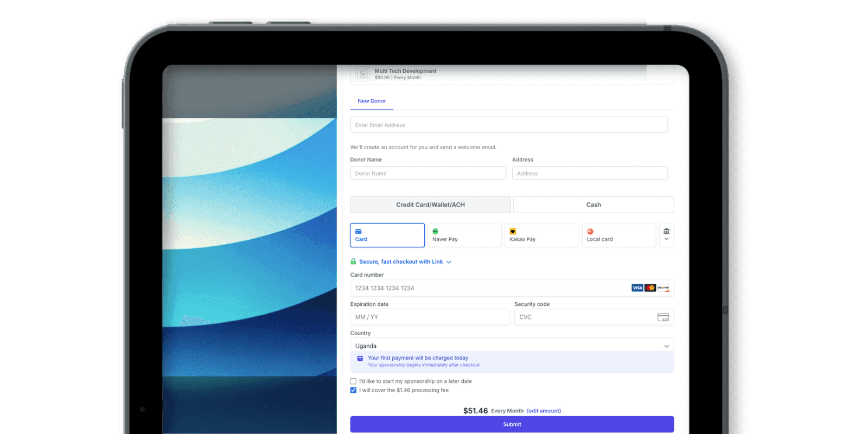Switch to the New Donor tab
This screenshot has width=868, height=434.
[x=372, y=101]
